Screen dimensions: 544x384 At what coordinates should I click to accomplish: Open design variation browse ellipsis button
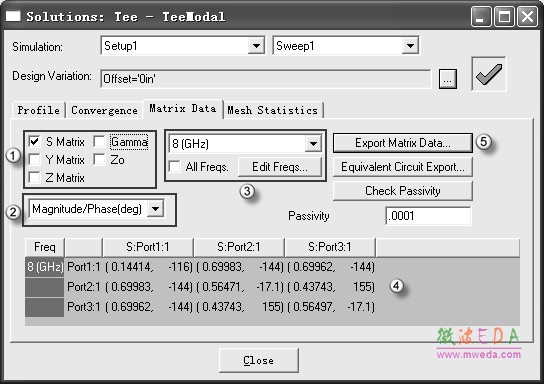point(448,79)
